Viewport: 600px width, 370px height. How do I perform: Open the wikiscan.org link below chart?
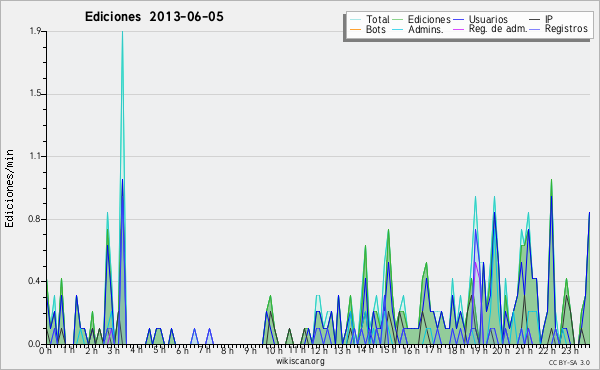[300, 361]
